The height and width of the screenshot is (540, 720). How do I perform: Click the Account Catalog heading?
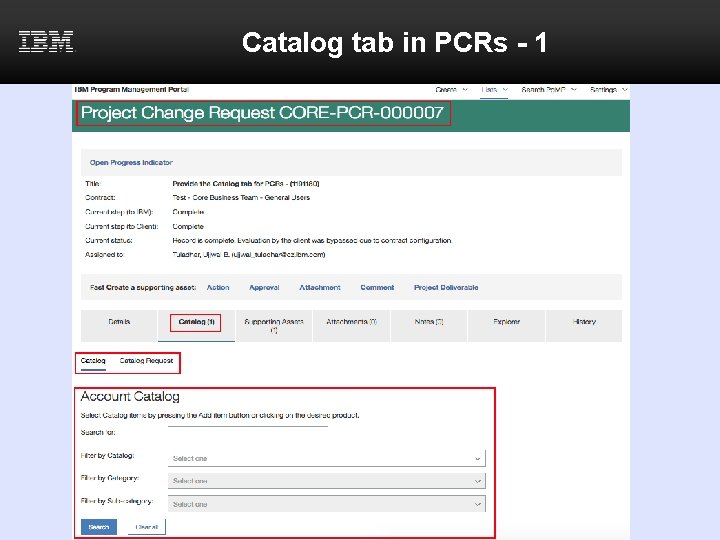click(130, 397)
